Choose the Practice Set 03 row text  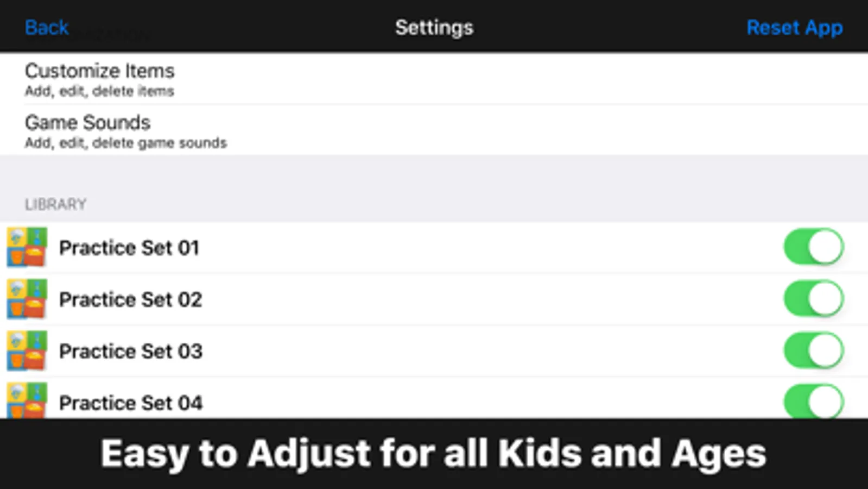click(x=130, y=351)
